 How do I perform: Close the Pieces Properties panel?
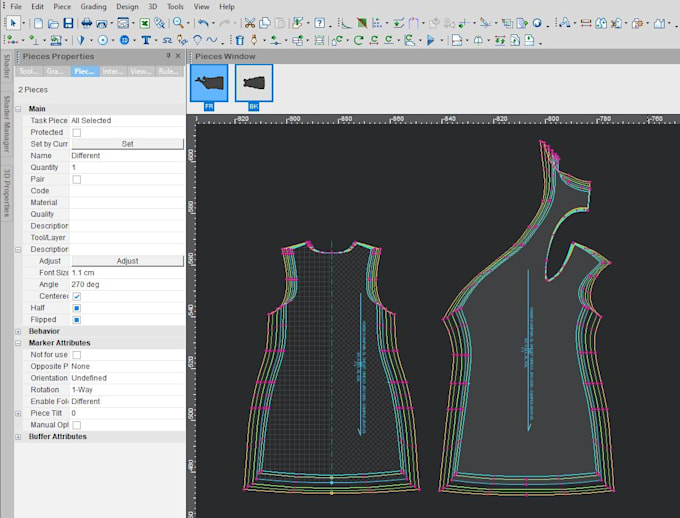[x=178, y=56]
